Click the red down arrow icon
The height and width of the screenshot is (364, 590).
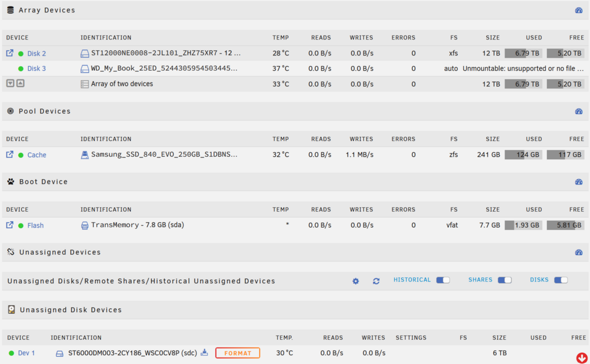582,358
